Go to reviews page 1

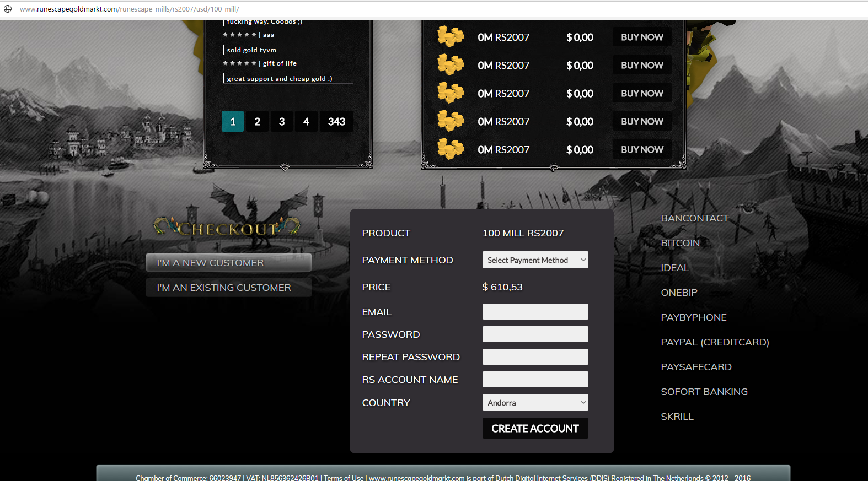[x=233, y=121]
